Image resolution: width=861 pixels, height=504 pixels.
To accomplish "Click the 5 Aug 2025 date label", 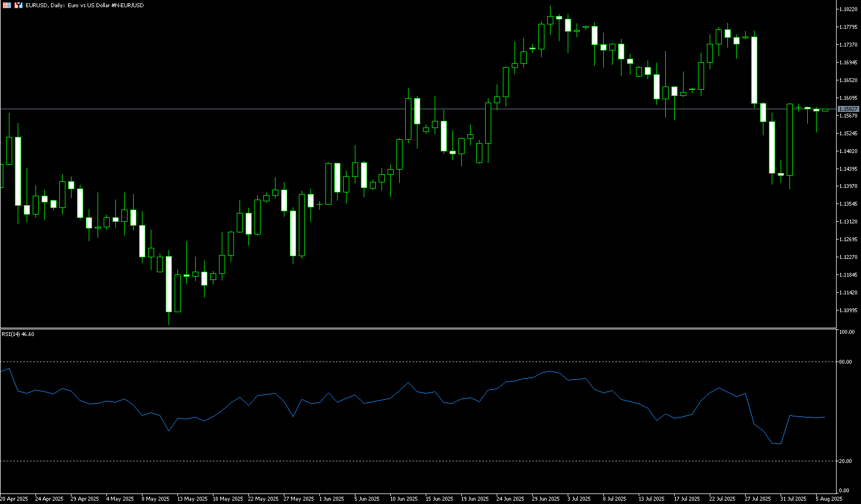I will click(829, 499).
